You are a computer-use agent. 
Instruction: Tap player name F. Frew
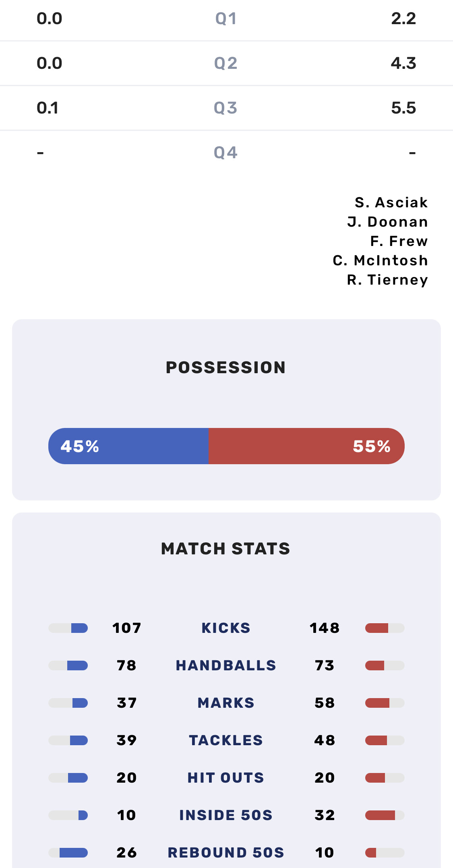399,241
